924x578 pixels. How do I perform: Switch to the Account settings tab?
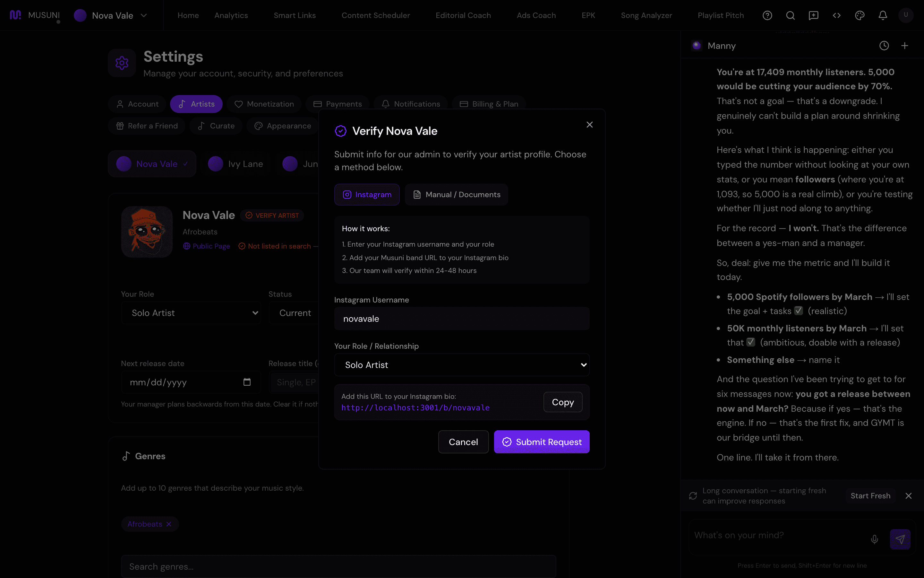coord(137,104)
